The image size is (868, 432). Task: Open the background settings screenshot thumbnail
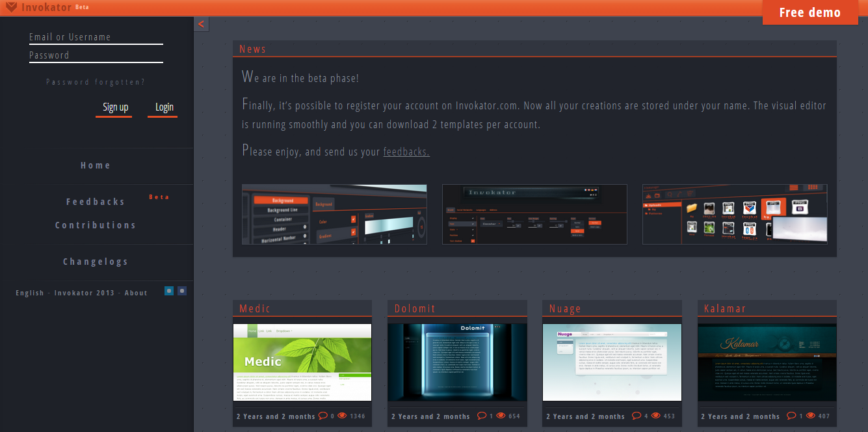click(334, 214)
